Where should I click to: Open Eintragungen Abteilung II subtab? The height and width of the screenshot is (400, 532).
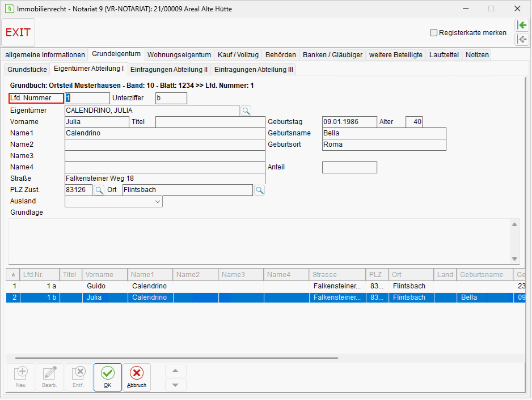tap(169, 70)
